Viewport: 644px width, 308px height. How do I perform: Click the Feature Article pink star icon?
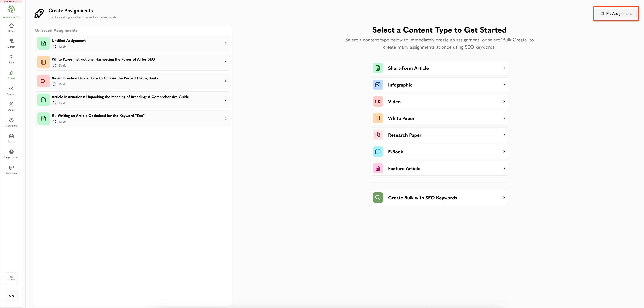pos(378,169)
